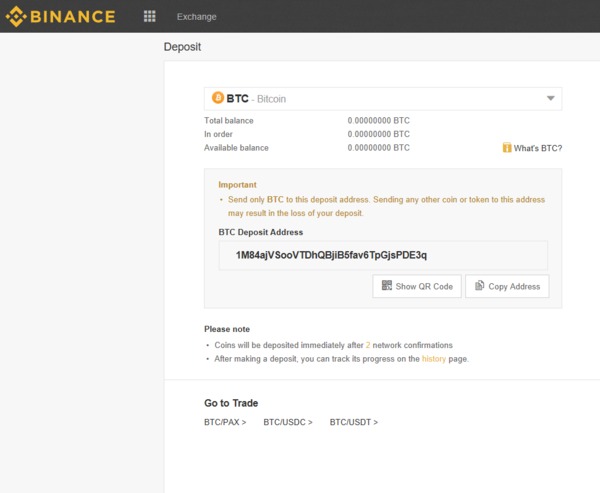This screenshot has width=600, height=493.
Task: Click the Copy Address button
Action: pyautogui.click(x=507, y=286)
